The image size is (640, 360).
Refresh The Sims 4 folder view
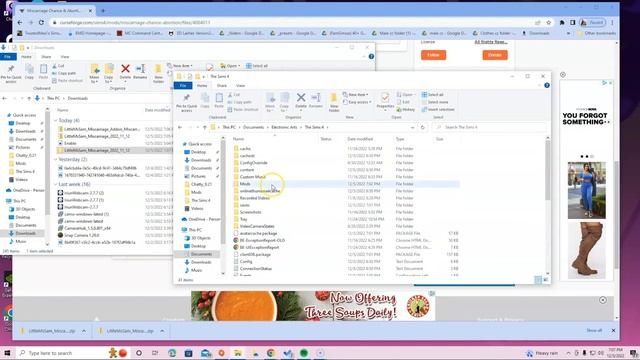423,127
